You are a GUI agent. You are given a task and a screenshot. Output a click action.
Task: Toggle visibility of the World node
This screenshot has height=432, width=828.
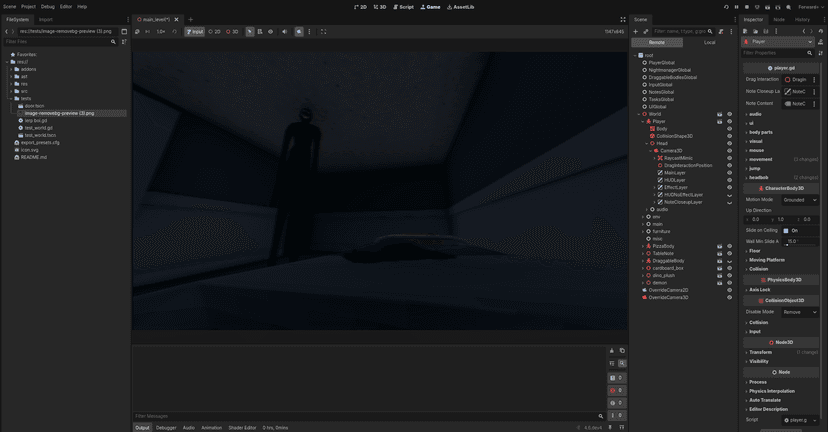[729, 114]
